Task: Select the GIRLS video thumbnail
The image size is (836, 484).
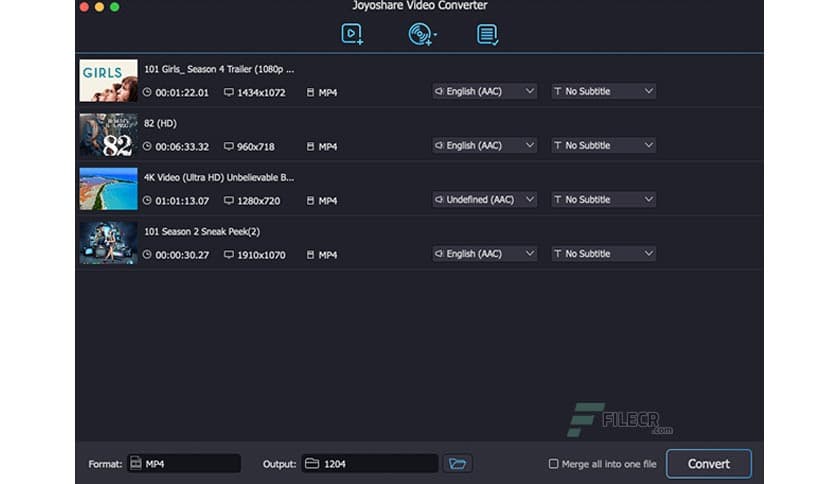Action: click(x=108, y=81)
